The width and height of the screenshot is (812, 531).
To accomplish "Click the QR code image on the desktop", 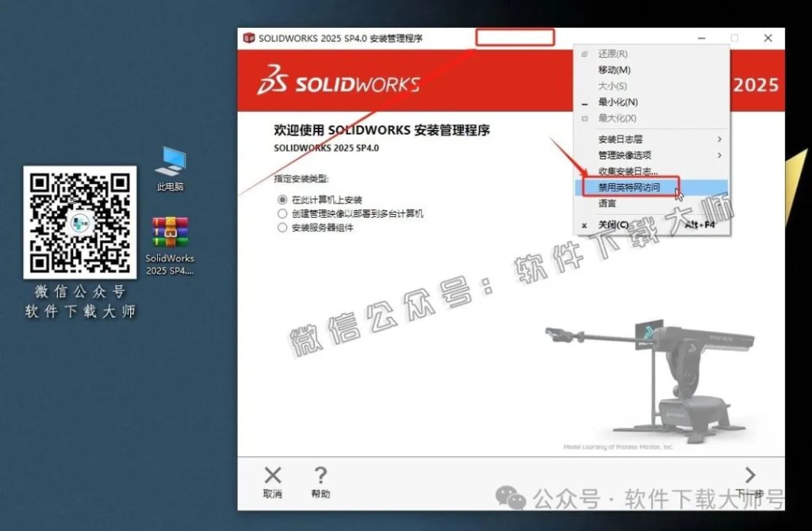I will [x=79, y=222].
